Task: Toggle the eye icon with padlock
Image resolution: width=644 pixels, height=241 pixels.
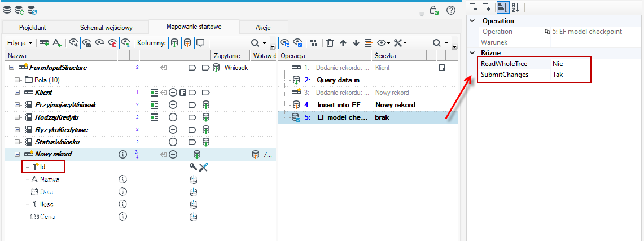Action: click(86, 43)
